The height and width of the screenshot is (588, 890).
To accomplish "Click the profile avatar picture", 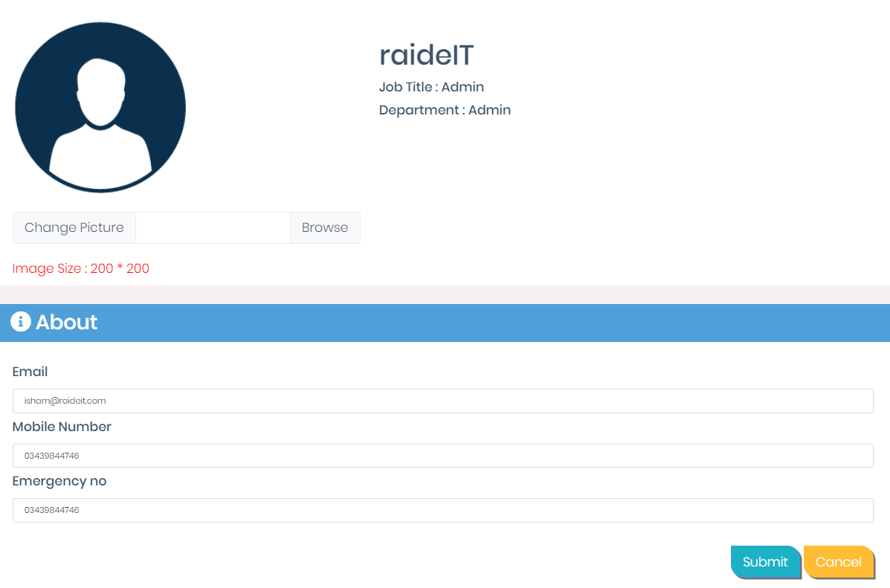I will pos(100,107).
